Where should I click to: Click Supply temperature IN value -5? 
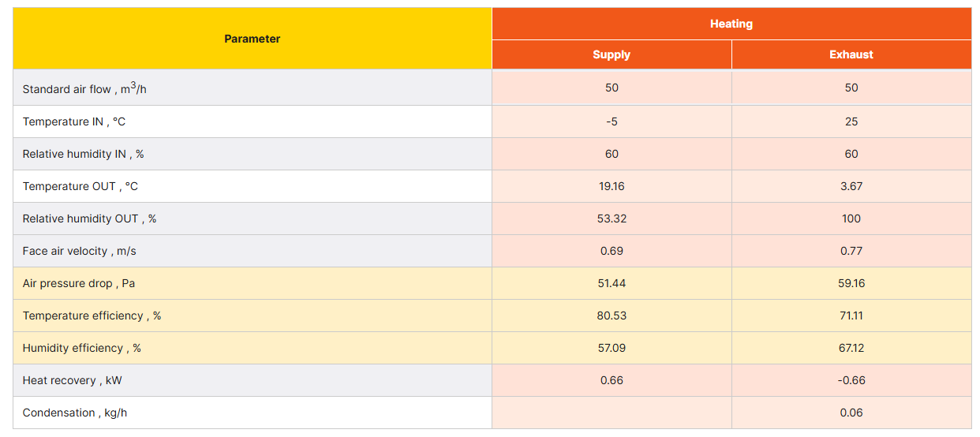tap(612, 121)
